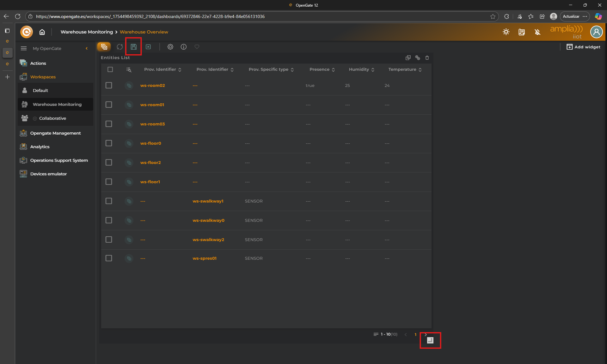
Task: Click the dashboard info icon
Action: (x=183, y=47)
